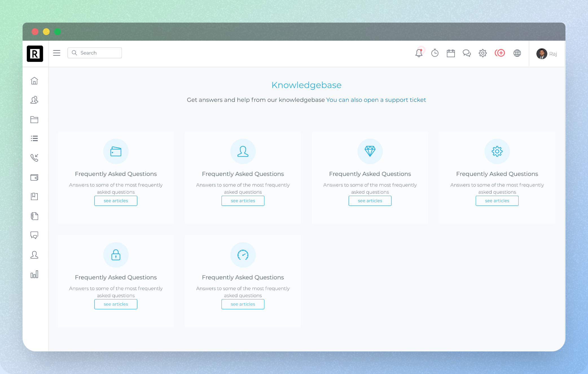Open the bar chart reports sidebar icon
Image resolution: width=588 pixels, height=374 pixels.
[34, 274]
